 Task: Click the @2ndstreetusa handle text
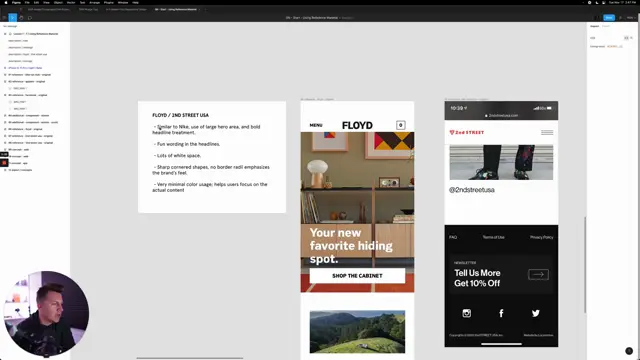pyautogui.click(x=472, y=190)
